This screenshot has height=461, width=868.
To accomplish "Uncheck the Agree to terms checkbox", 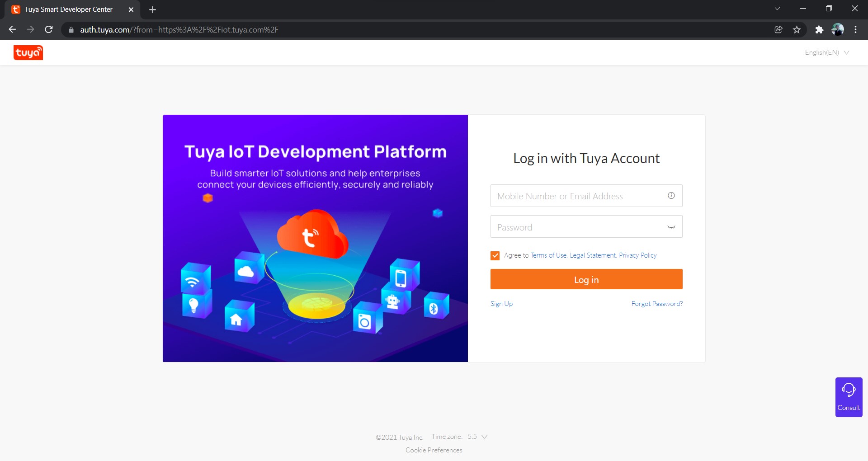I will pos(495,255).
